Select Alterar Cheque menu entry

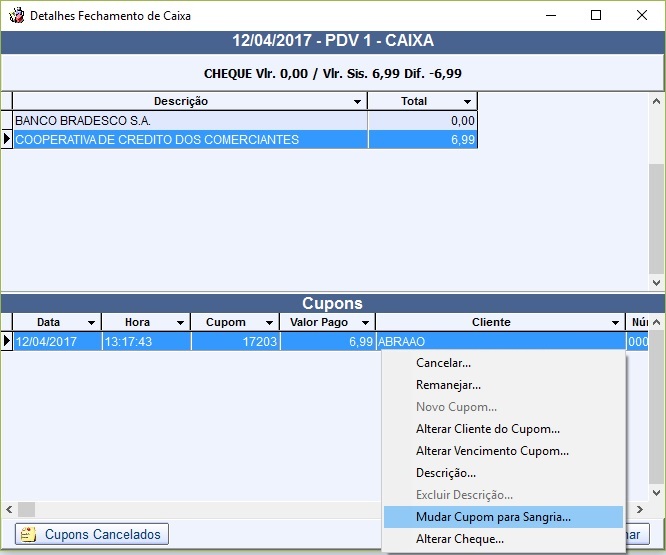point(459,539)
